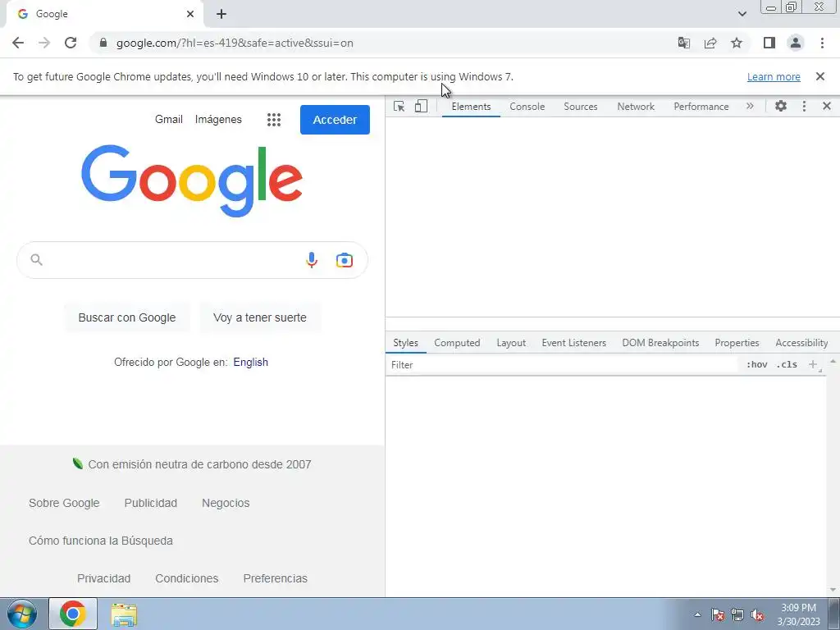The height and width of the screenshot is (630, 840).
Task: Search by image with the camera icon
Action: pyautogui.click(x=344, y=260)
